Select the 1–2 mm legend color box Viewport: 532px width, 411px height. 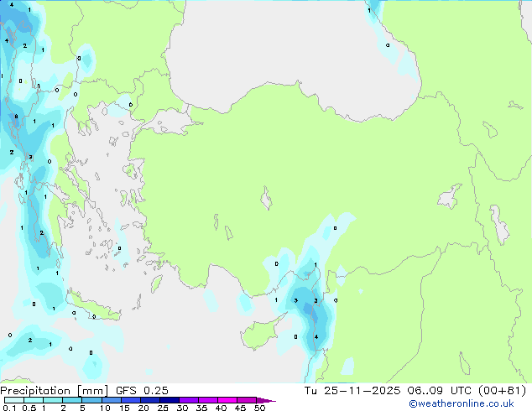point(53,400)
